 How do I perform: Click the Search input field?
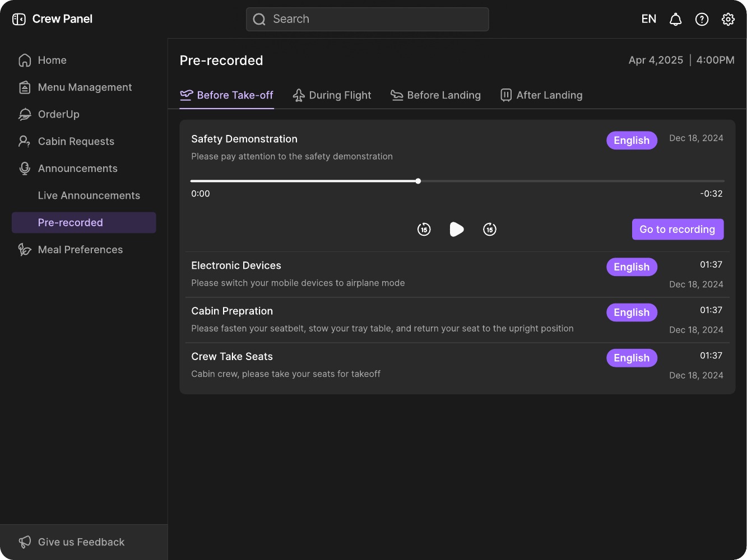point(367,20)
